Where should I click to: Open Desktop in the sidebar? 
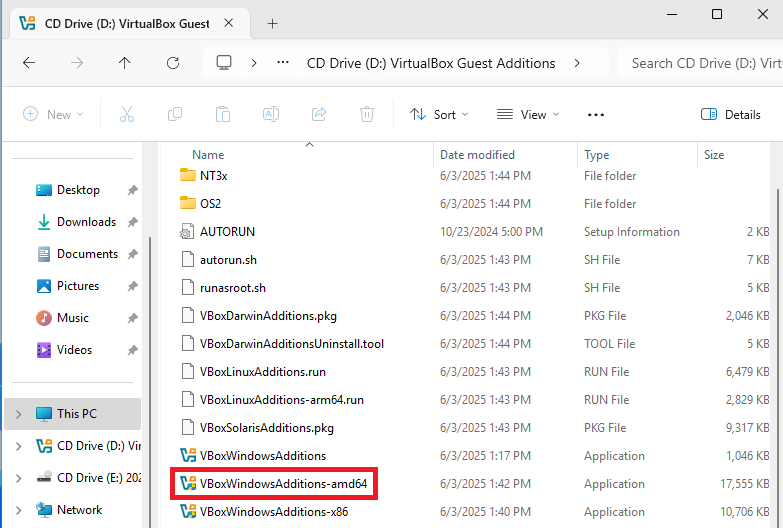point(78,190)
